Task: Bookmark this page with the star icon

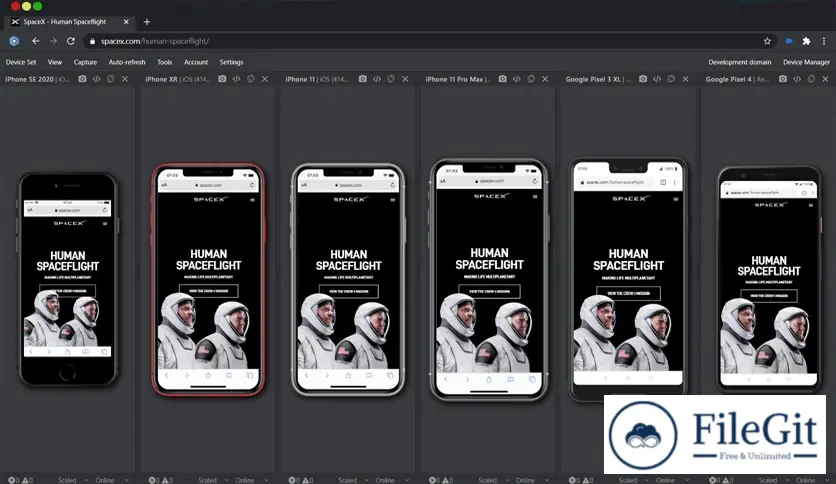Action: (x=767, y=41)
